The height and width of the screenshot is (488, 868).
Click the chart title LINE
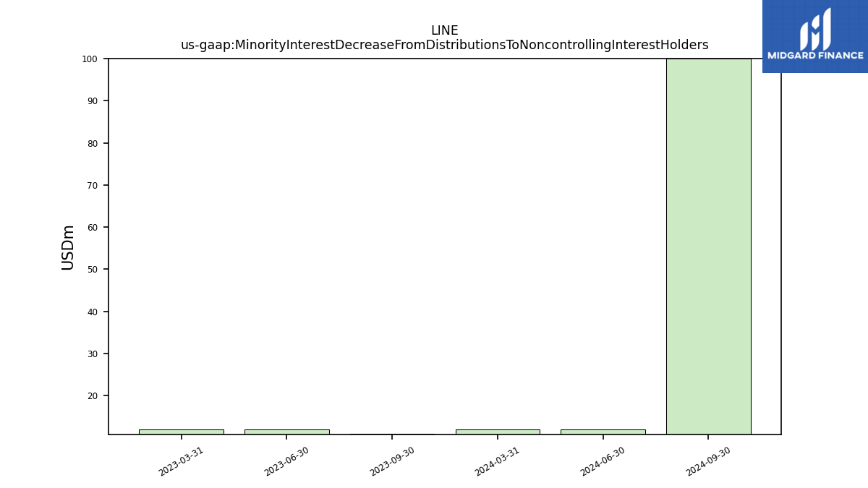click(x=444, y=31)
